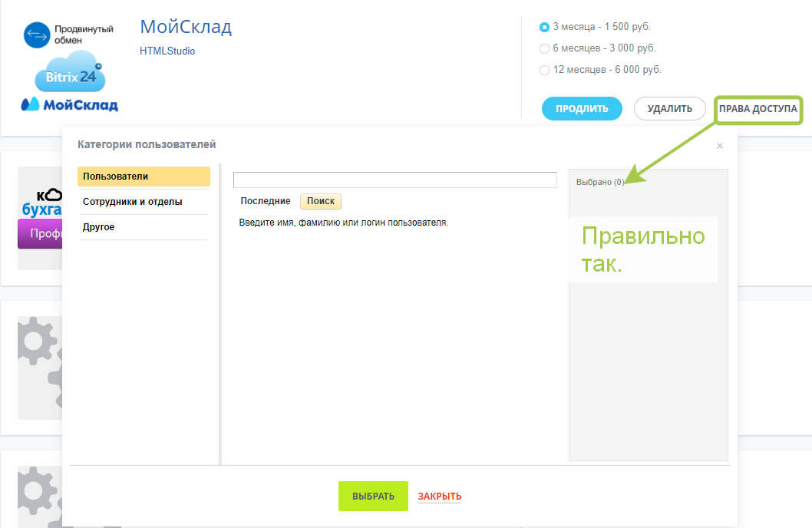Open ПРАВА ДОСТУПА settings

coord(758,109)
